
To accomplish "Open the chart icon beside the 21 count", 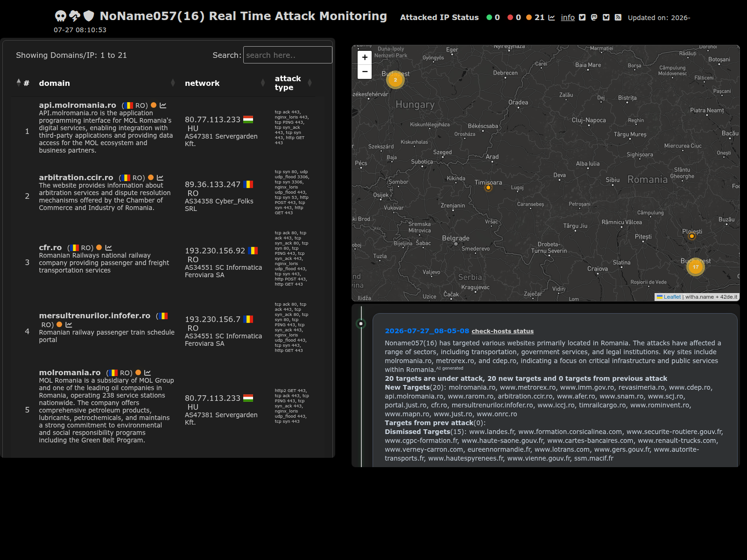I will 551,18.
